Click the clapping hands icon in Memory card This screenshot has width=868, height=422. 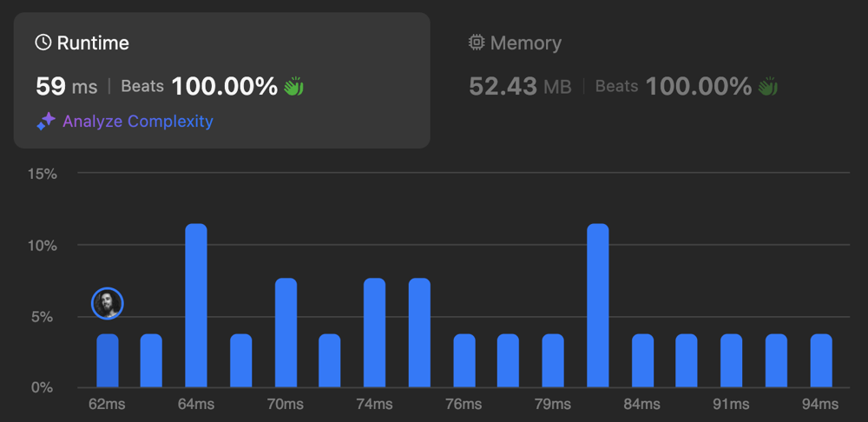[x=767, y=86]
